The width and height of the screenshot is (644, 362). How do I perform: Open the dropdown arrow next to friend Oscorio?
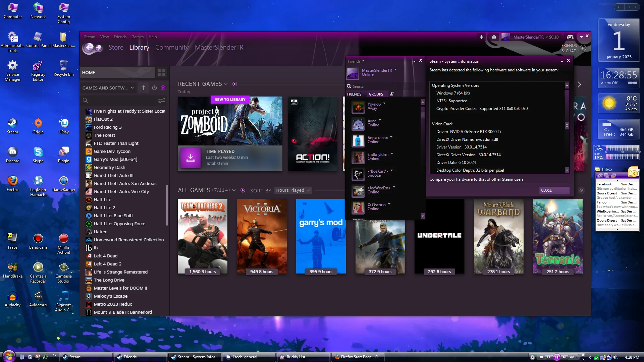coord(389,204)
